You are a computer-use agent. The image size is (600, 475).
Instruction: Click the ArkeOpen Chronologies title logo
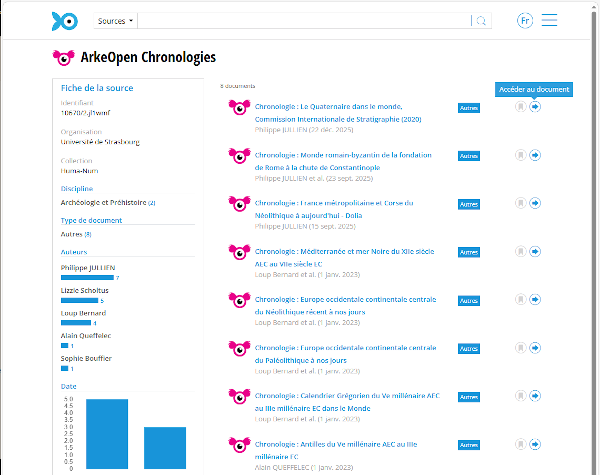point(64,57)
